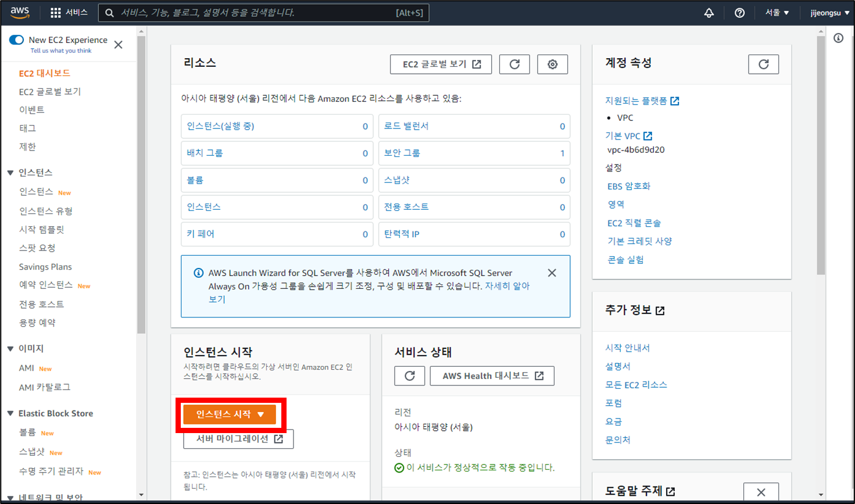Open the info panel icon at right edge

[838, 38]
